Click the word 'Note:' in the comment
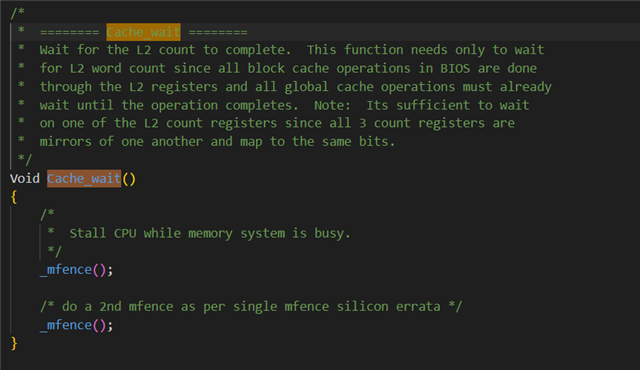This screenshot has width=640, height=370. [332, 105]
